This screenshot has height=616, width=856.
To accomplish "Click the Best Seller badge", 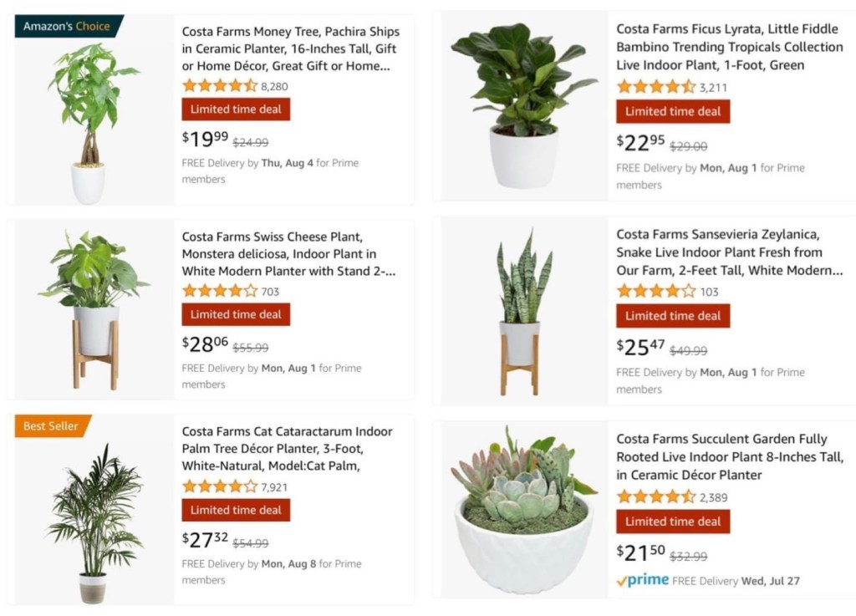I will pos(51,425).
